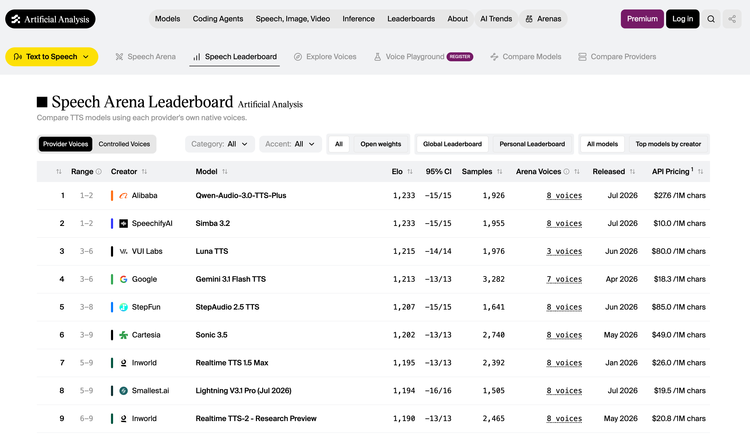Switch to Personal Leaderboard toggle
Screen dimensions: 750x435
pos(532,144)
